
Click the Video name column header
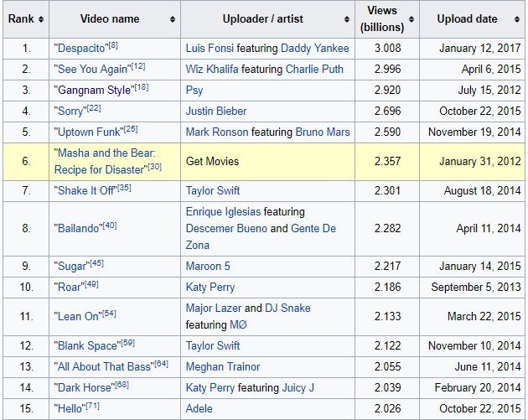[x=115, y=19]
